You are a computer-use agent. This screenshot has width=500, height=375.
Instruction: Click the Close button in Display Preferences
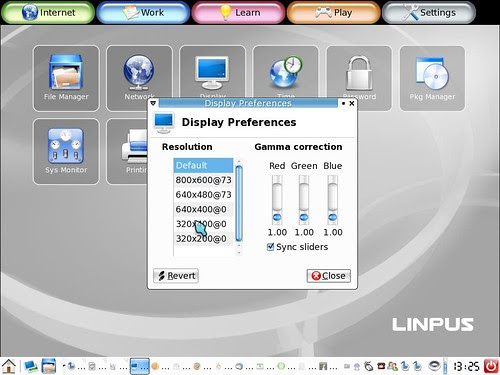[329, 276]
